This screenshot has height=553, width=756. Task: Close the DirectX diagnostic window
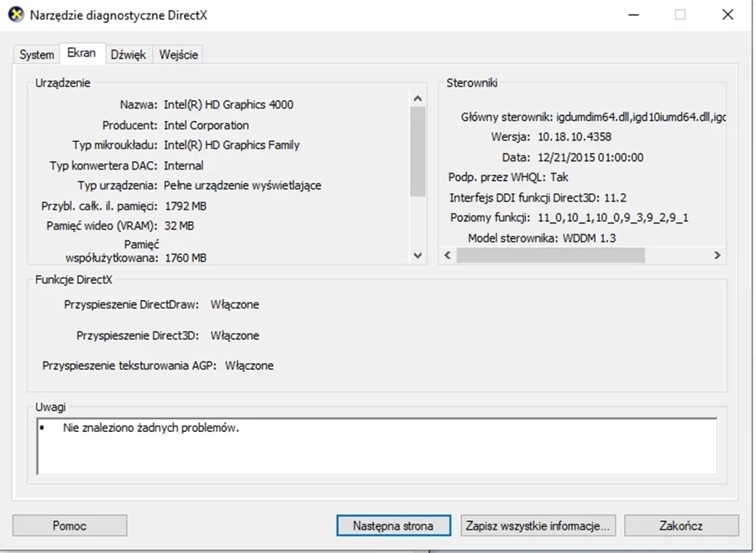click(728, 15)
